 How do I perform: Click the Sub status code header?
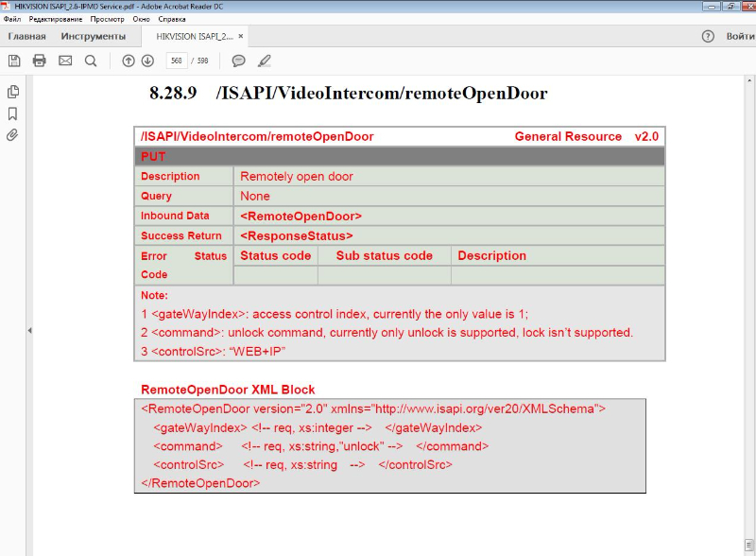pyautogui.click(x=385, y=256)
